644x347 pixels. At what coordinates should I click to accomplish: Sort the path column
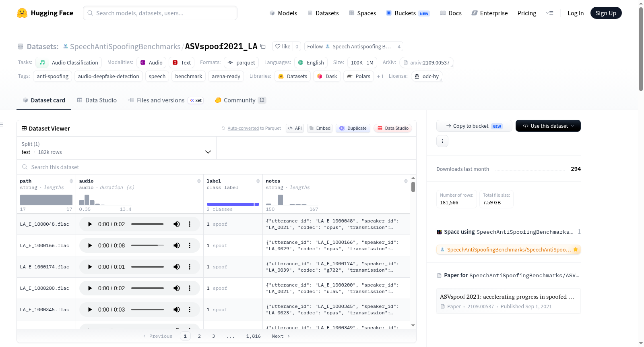pyautogui.click(x=71, y=181)
